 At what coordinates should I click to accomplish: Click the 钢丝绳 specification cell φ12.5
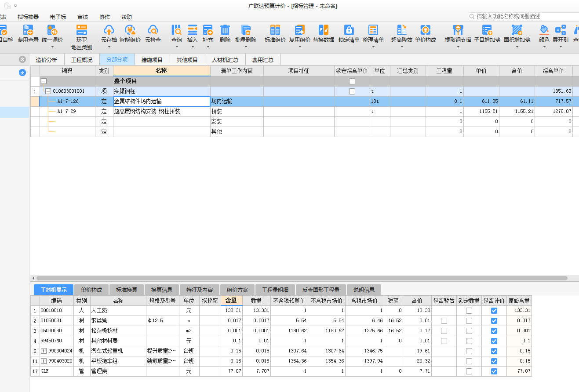pos(163,320)
